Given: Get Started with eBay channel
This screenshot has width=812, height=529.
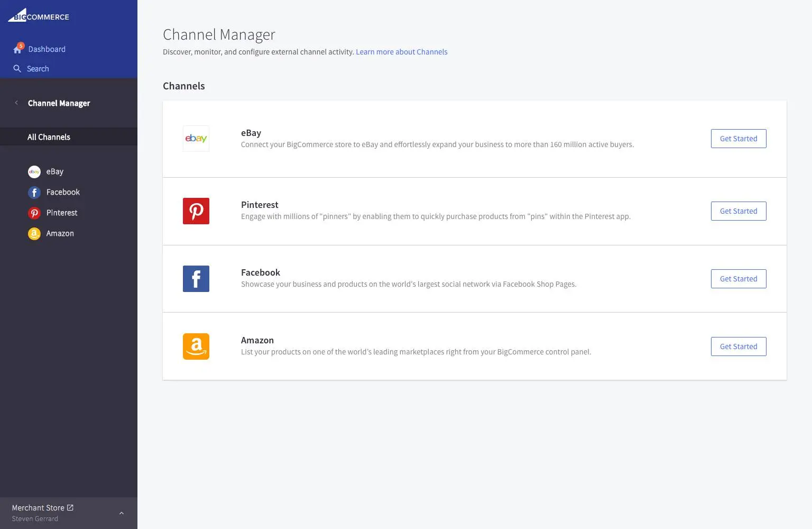Looking at the screenshot, I should (x=739, y=139).
